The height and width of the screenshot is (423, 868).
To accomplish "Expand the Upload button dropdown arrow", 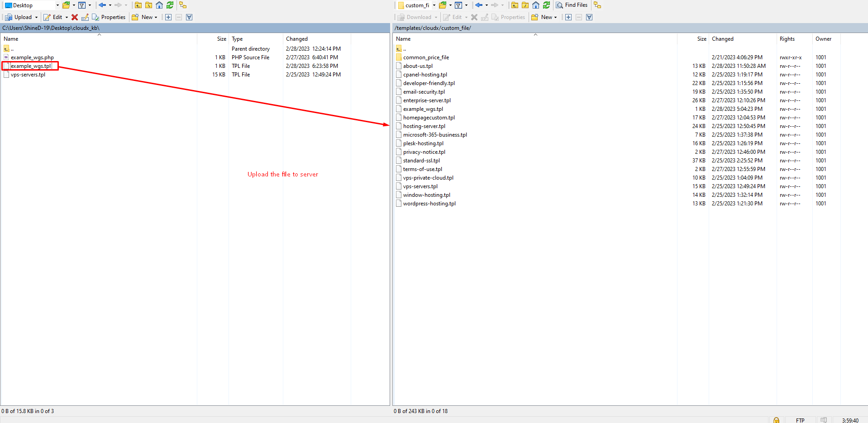I will (x=37, y=17).
